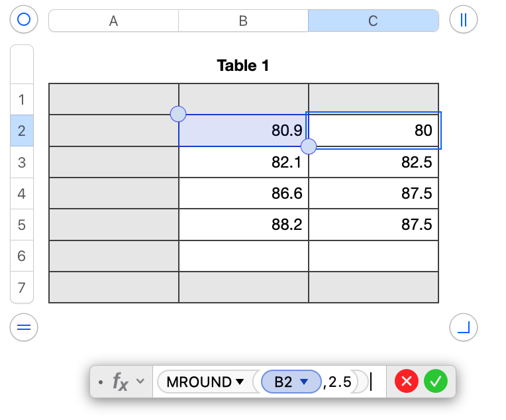The image size is (506, 420).
Task: Click the upper-left selection handle of cell B2
Action: coord(178,114)
